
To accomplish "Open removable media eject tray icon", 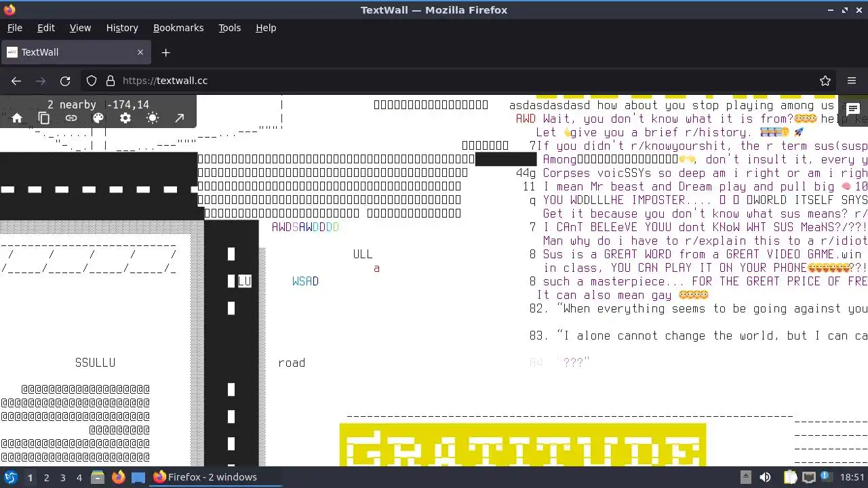I will coord(745,477).
